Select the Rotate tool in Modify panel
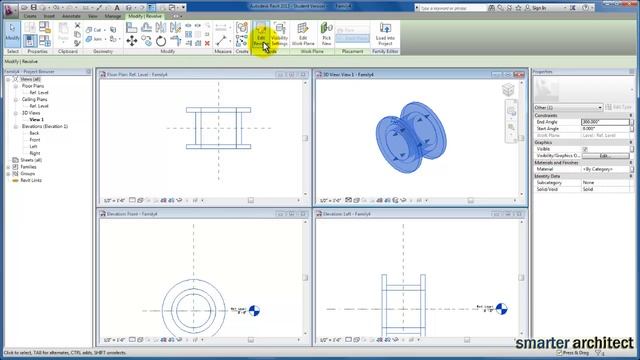This screenshot has width=640, height=360. pos(161,41)
